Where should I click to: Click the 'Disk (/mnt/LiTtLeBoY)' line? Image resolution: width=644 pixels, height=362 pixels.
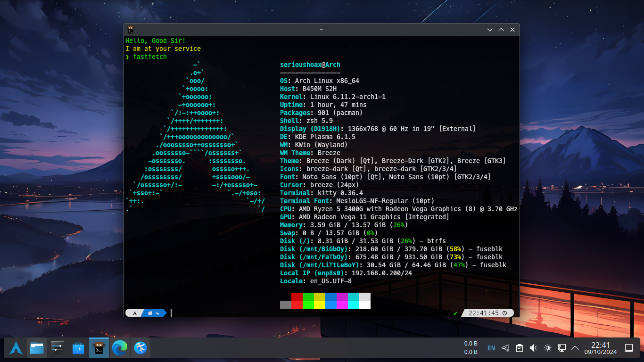pos(393,265)
